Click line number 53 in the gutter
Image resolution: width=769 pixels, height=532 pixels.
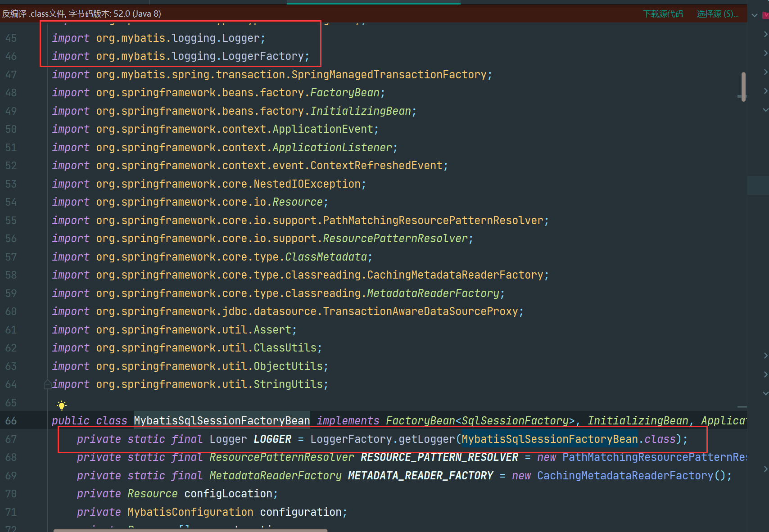click(11, 184)
